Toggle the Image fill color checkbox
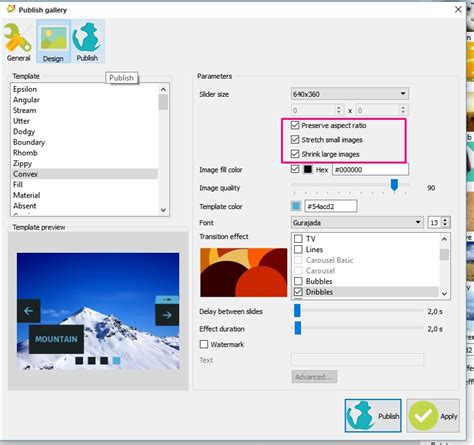The image size is (474, 445). (295, 169)
